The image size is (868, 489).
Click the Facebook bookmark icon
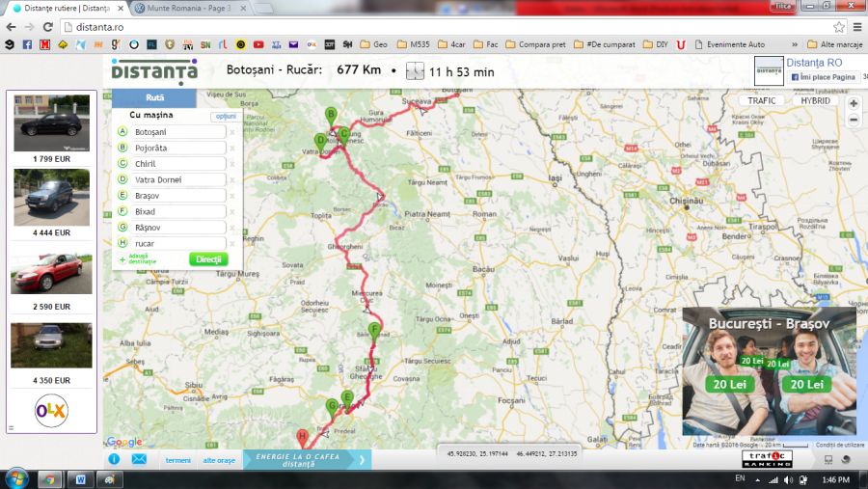(x=27, y=44)
